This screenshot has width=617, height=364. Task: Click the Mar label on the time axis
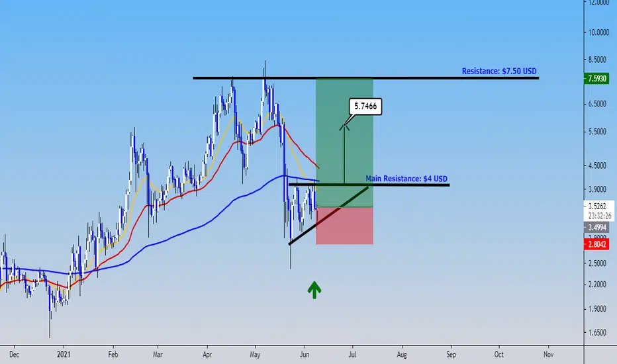[x=158, y=355]
